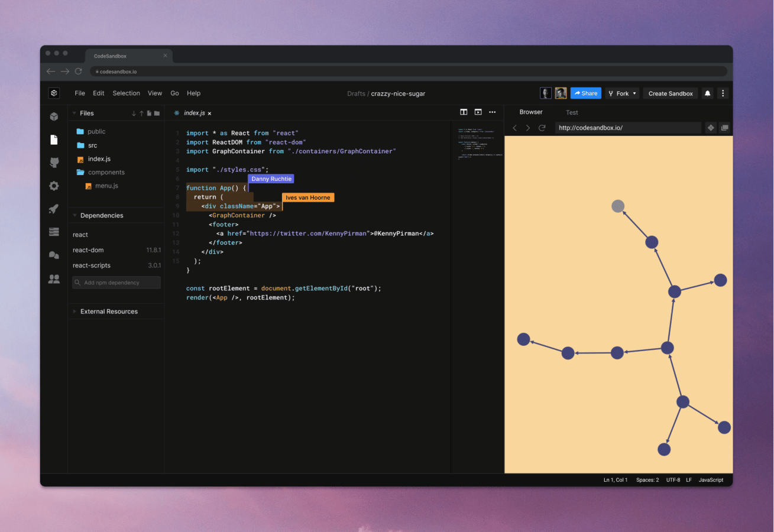Click the split editor layout icon
The height and width of the screenshot is (532, 774).
(x=464, y=112)
